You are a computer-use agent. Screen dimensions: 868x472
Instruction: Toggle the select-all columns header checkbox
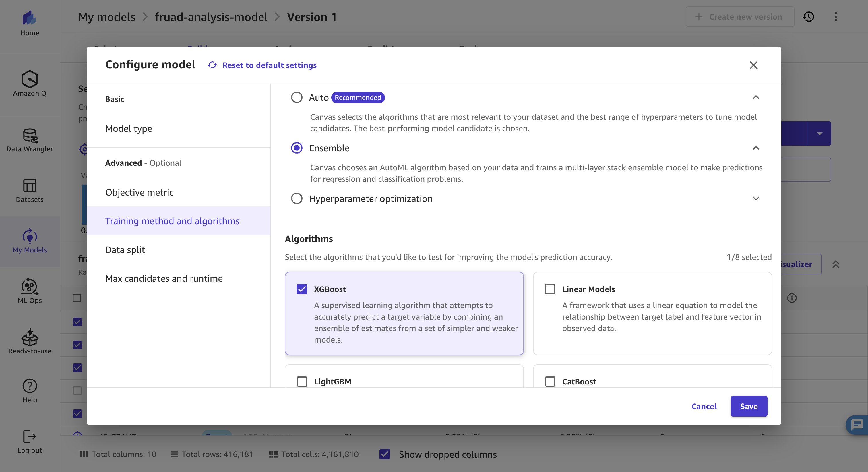77,298
